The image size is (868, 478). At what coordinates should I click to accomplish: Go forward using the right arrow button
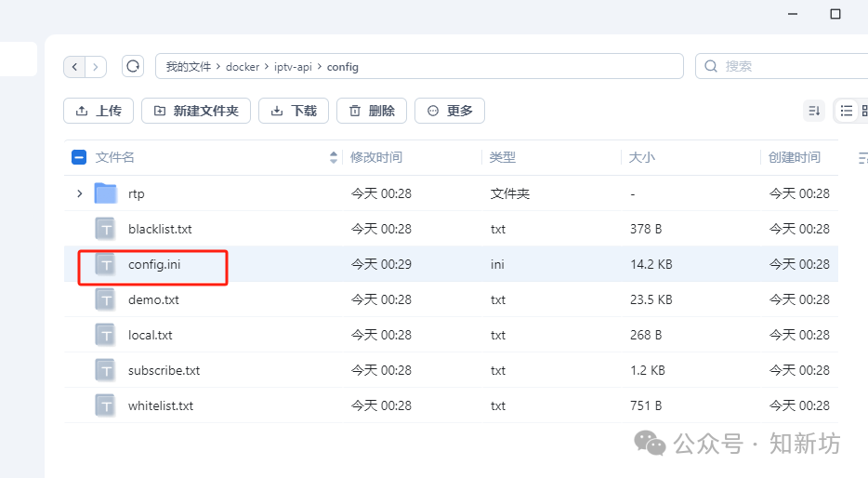[x=96, y=67]
